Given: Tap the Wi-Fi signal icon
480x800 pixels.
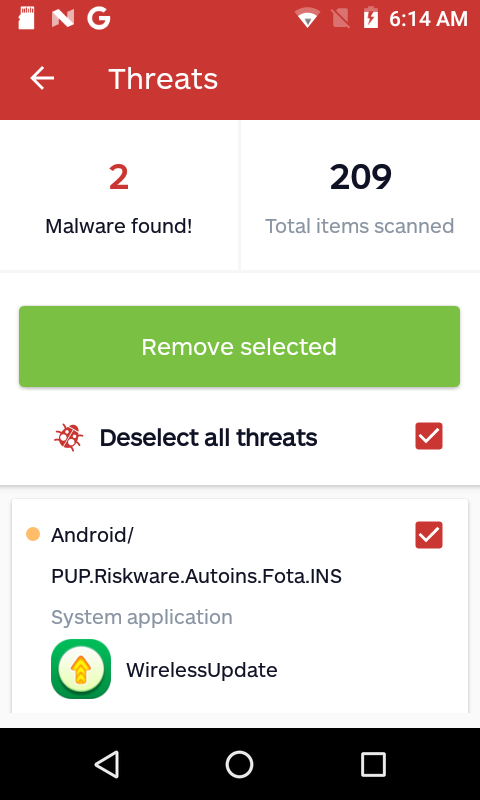Looking at the screenshot, I should pos(308,19).
